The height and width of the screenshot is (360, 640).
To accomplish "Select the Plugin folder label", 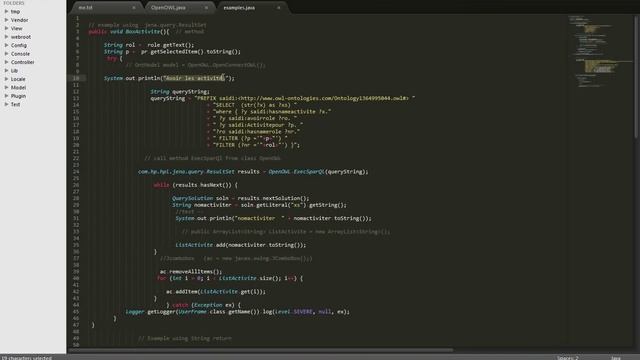I will tap(18, 96).
